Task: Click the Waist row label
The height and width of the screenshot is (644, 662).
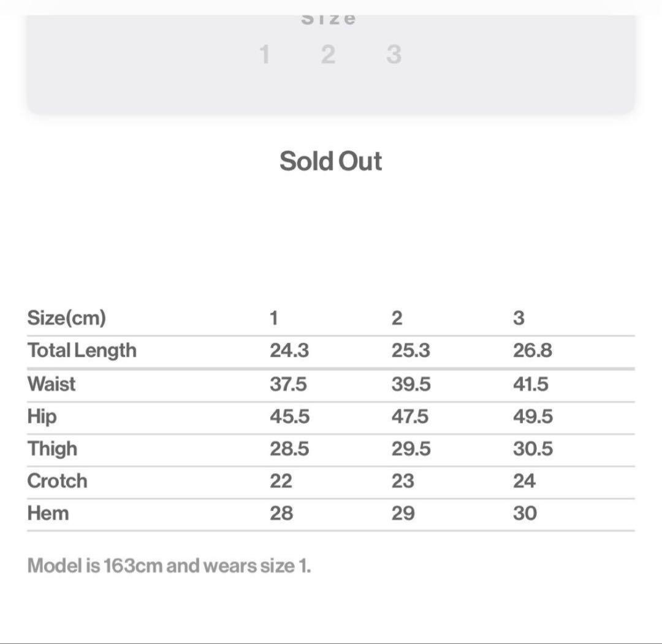Action: click(x=51, y=384)
